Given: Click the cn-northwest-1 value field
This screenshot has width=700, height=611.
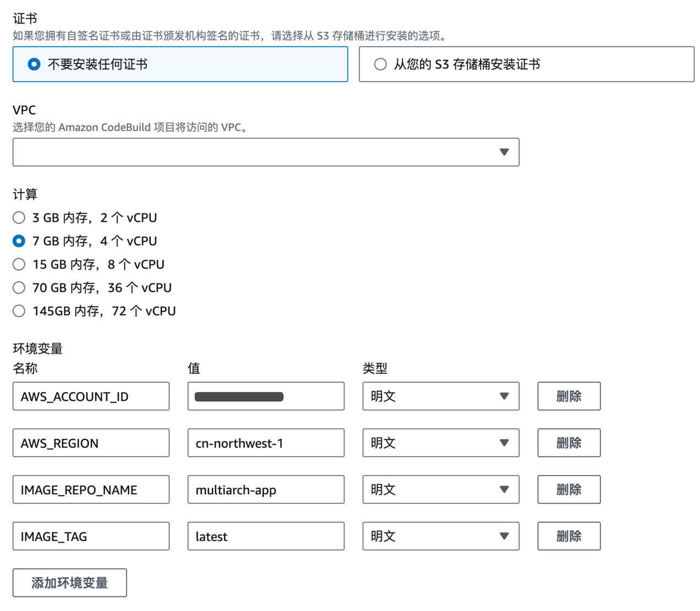Looking at the screenshot, I should 266,443.
